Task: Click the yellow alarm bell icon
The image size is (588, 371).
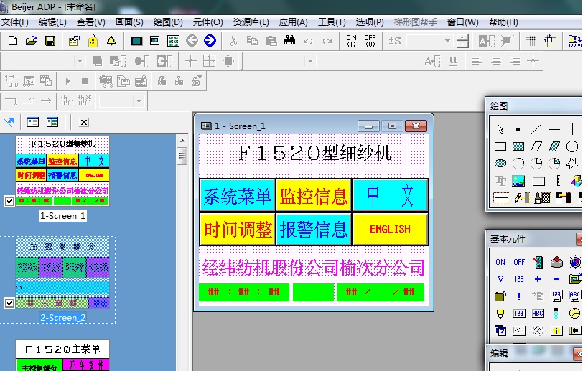Action: coord(111,41)
